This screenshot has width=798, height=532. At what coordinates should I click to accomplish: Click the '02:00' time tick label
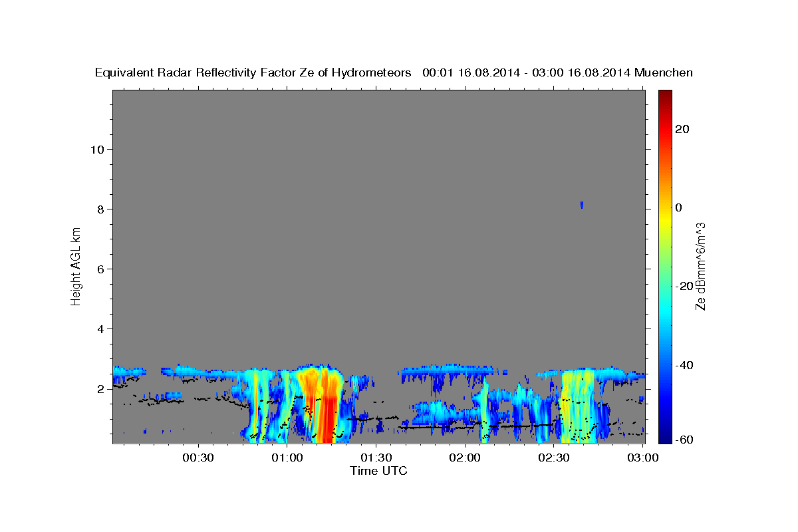point(465,458)
